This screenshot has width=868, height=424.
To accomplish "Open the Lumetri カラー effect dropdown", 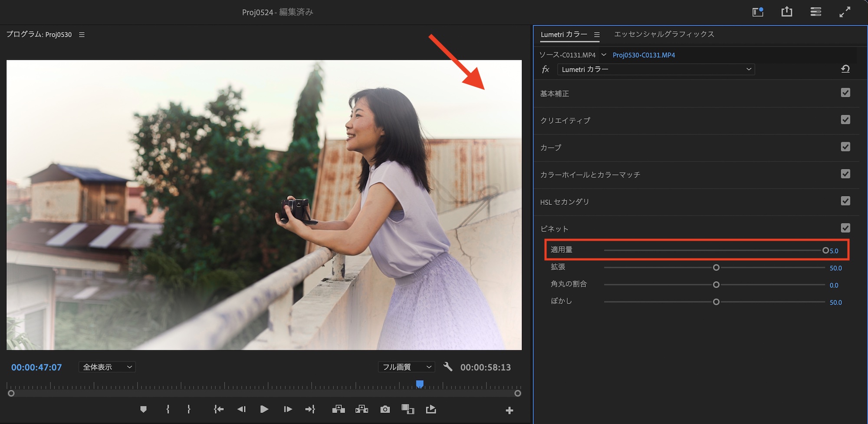I will (656, 70).
